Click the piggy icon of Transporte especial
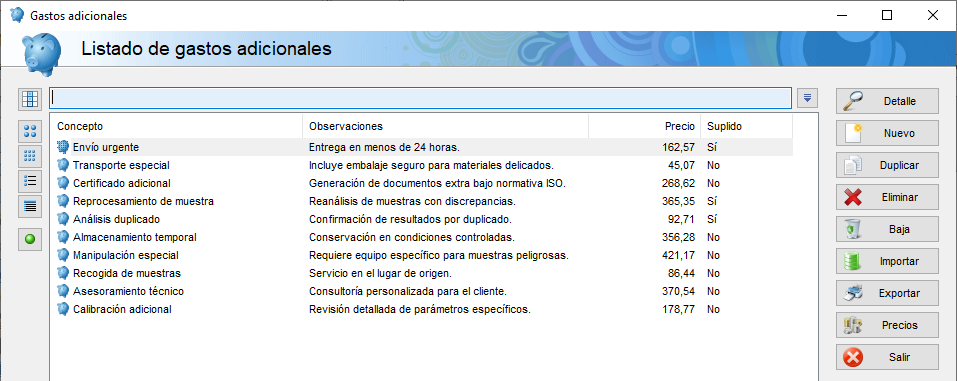957x381 pixels. 63,165
